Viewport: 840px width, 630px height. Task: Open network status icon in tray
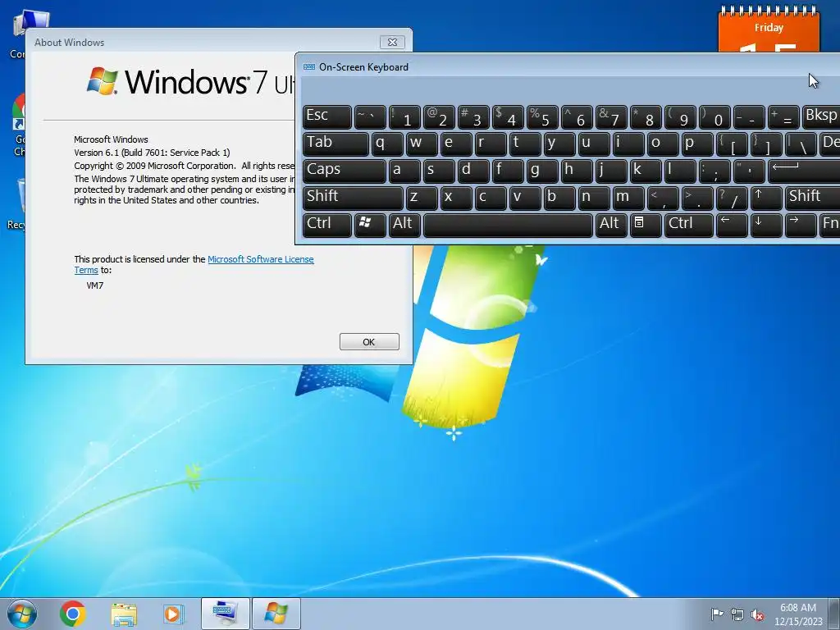pyautogui.click(x=737, y=614)
